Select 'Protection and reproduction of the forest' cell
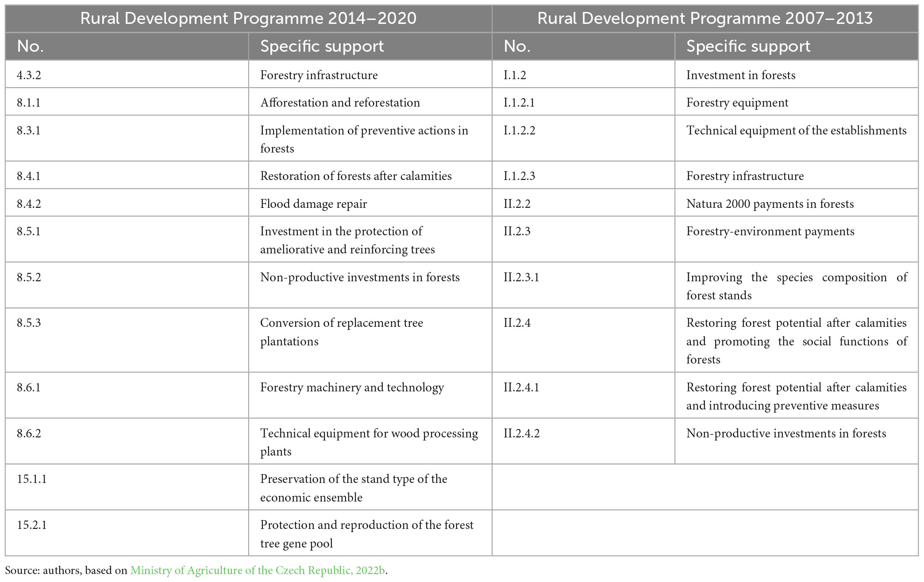This screenshot has width=924, height=582. point(370,533)
